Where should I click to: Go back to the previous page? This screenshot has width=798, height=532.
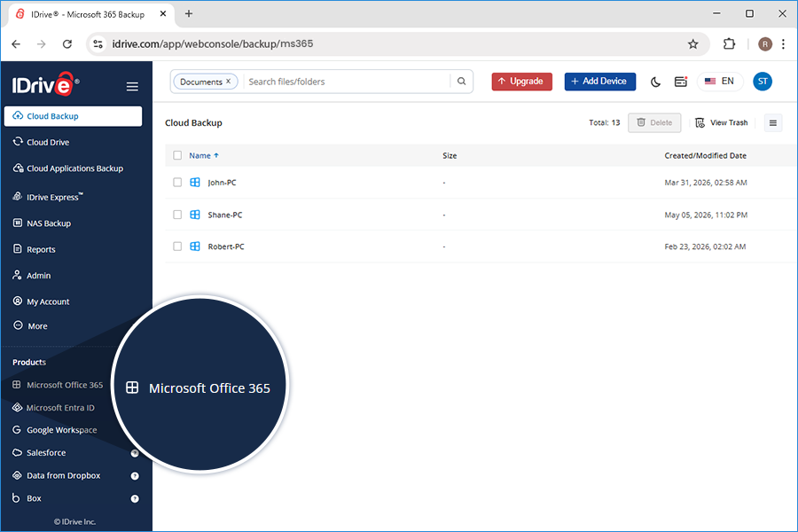point(16,44)
